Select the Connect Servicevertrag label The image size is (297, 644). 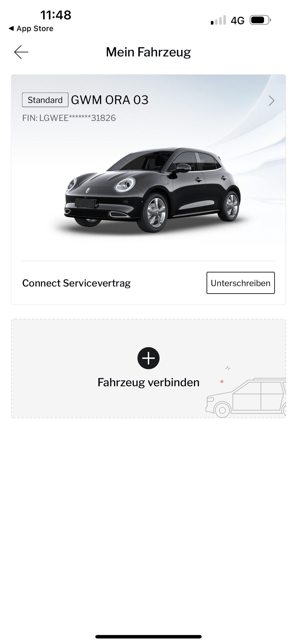pos(76,283)
